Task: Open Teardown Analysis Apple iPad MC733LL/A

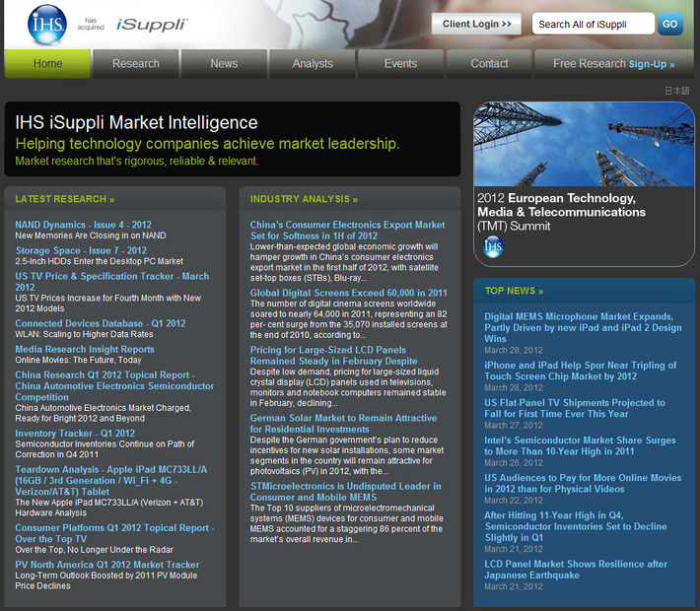Action: (x=111, y=480)
